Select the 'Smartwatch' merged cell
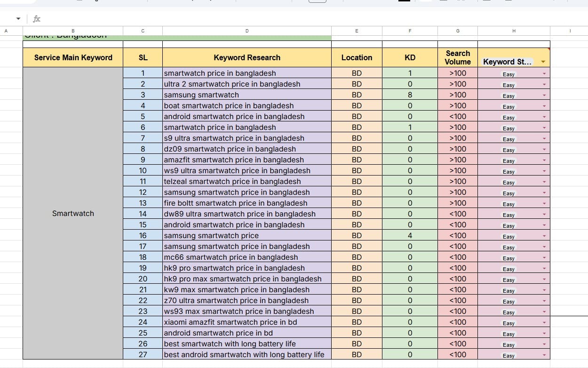The image size is (588, 368). (x=73, y=213)
